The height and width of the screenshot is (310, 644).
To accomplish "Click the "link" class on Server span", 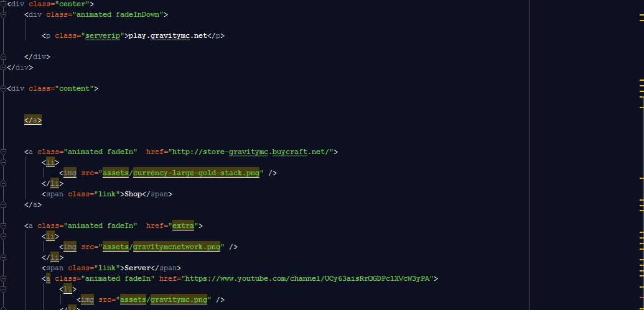I will click(x=107, y=268).
